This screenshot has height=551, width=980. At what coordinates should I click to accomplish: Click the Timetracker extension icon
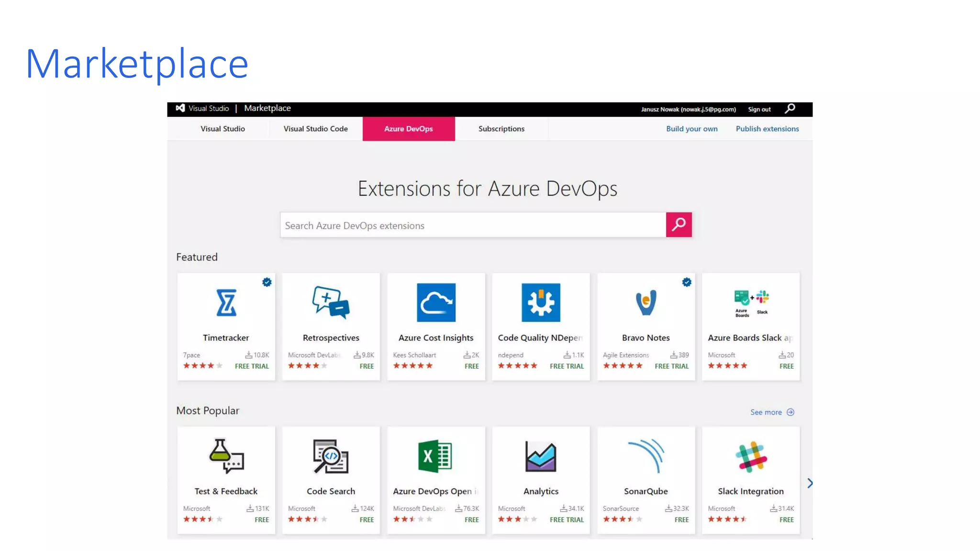(x=226, y=303)
